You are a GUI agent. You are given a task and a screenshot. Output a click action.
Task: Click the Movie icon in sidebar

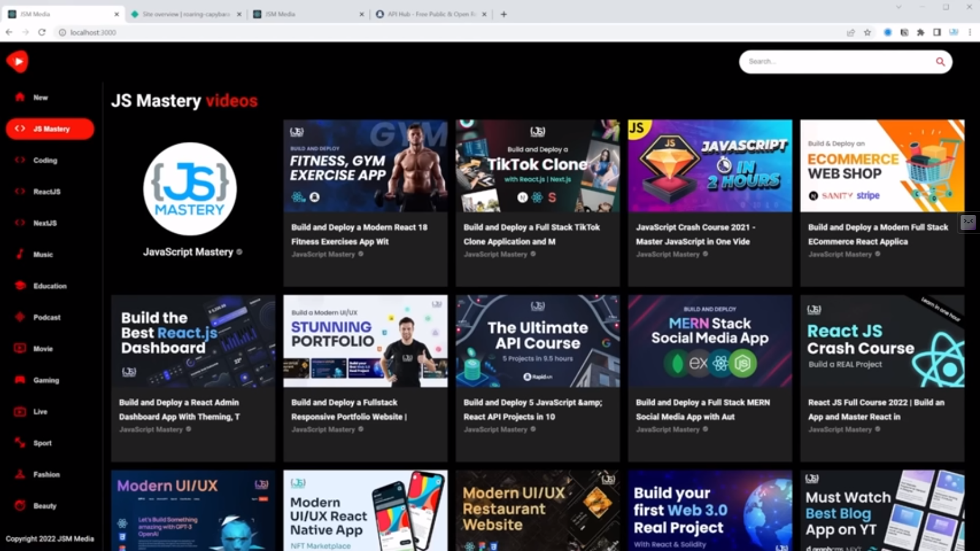[x=20, y=348]
